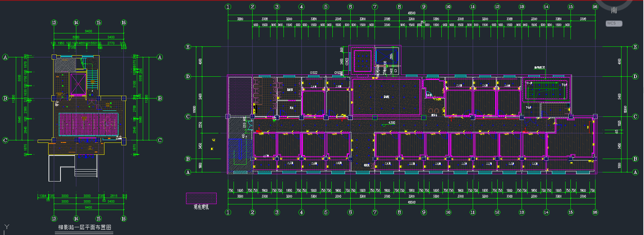The height and width of the screenshot is (235, 644).
Task: Click the bottom-right axis bubble 16 on large plan
Action: tap(595, 212)
